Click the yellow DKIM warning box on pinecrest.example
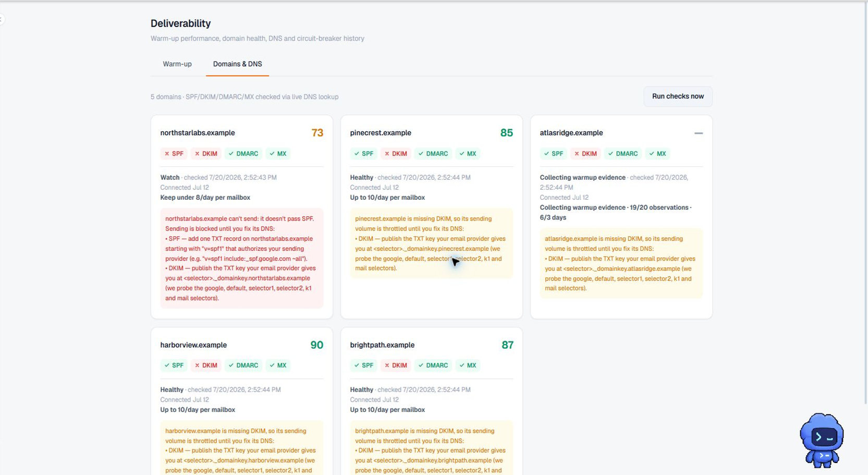868x475 pixels. 432,243
